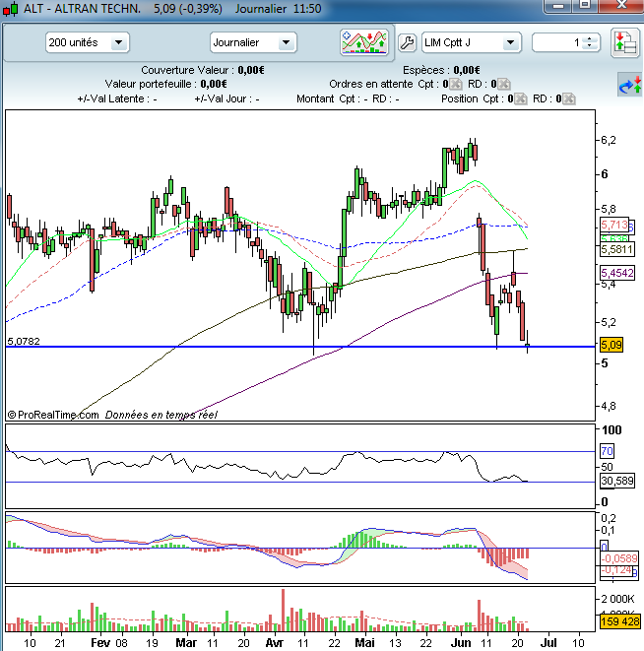Screen dimensions: 644x651
Task: Click the Ordres en attente label
Action: 371,84
